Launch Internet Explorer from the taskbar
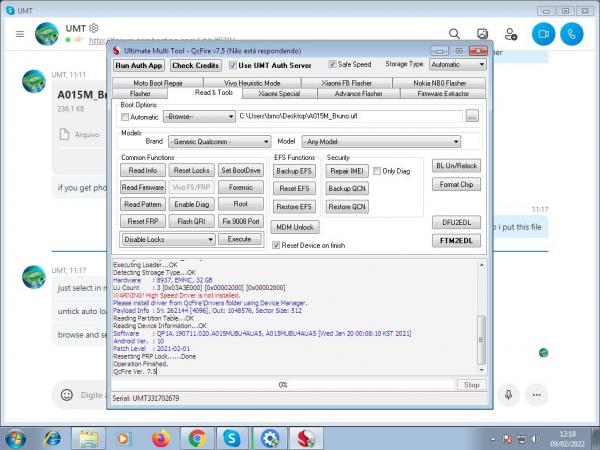The image size is (600, 450). click(52, 439)
